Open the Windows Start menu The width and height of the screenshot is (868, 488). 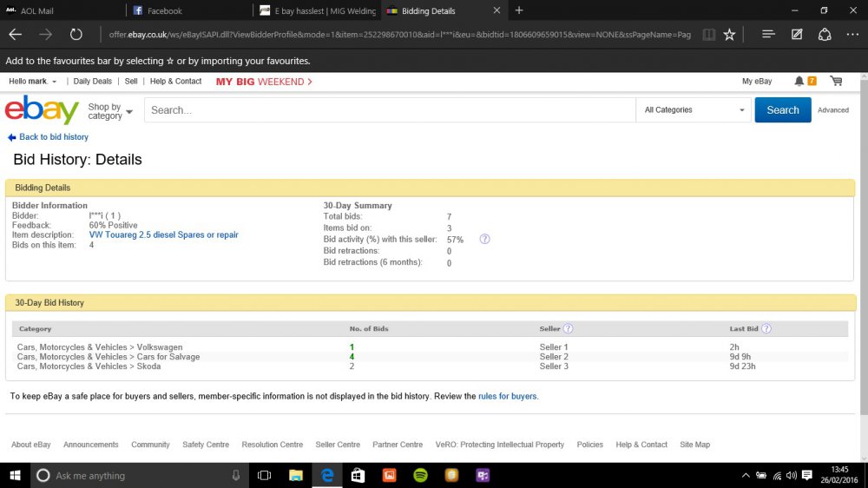15,475
